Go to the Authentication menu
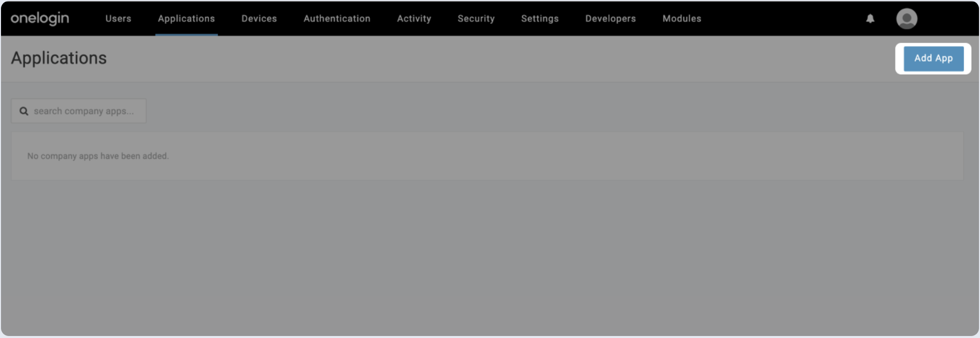The height and width of the screenshot is (338, 980). [337, 19]
